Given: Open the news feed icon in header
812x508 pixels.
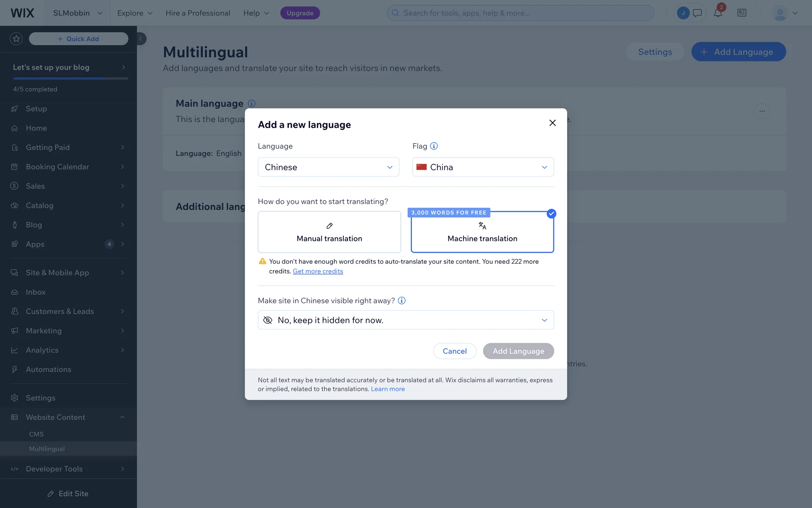Looking at the screenshot, I should click(742, 13).
